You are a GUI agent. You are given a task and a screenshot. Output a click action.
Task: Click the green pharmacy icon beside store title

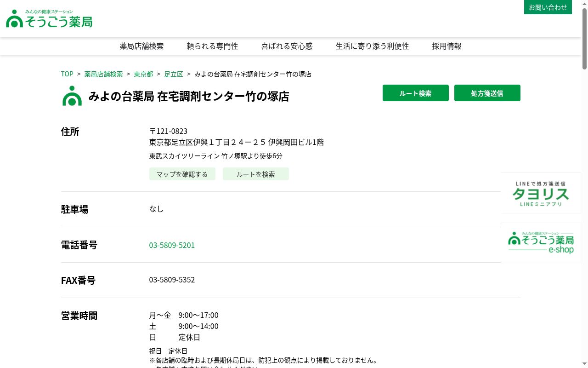tap(72, 96)
